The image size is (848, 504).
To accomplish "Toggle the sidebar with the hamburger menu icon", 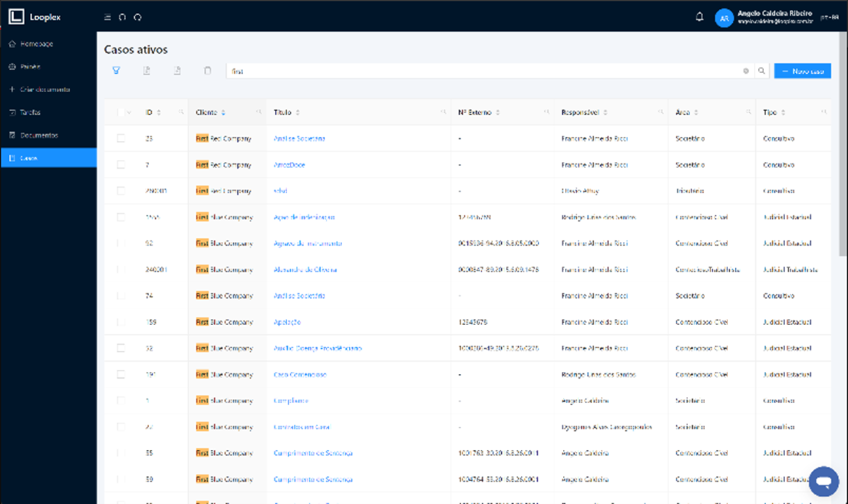I will [x=108, y=18].
